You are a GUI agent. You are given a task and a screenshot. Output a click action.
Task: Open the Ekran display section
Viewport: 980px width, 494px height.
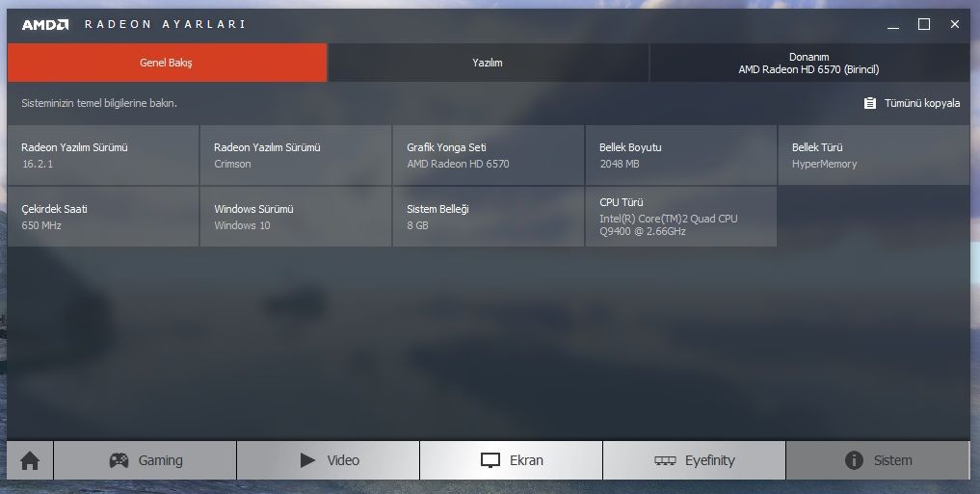tap(512, 460)
